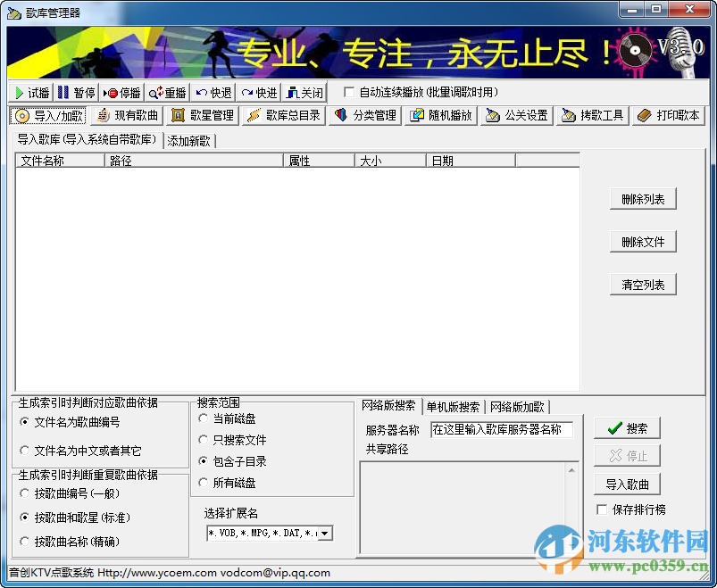This screenshot has height=588, width=717.
Task: Sort by 大小 column header
Action: click(391, 161)
